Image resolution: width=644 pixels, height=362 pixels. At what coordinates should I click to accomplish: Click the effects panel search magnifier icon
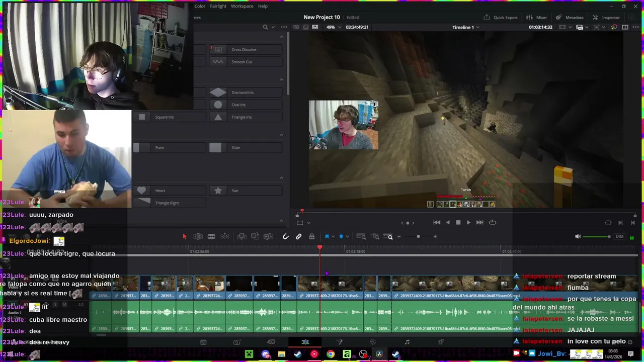265,27
